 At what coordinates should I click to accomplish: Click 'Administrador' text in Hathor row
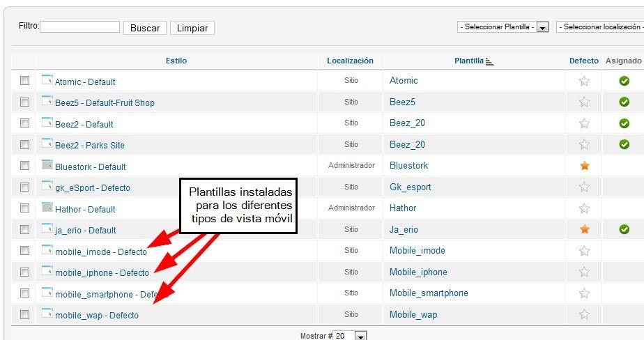coord(351,208)
